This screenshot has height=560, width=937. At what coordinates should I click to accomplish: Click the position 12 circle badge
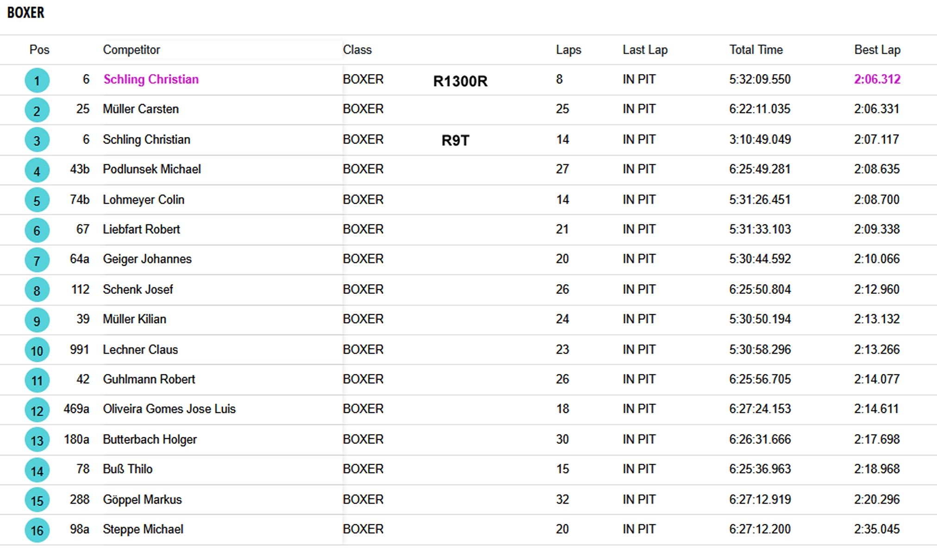(x=37, y=410)
